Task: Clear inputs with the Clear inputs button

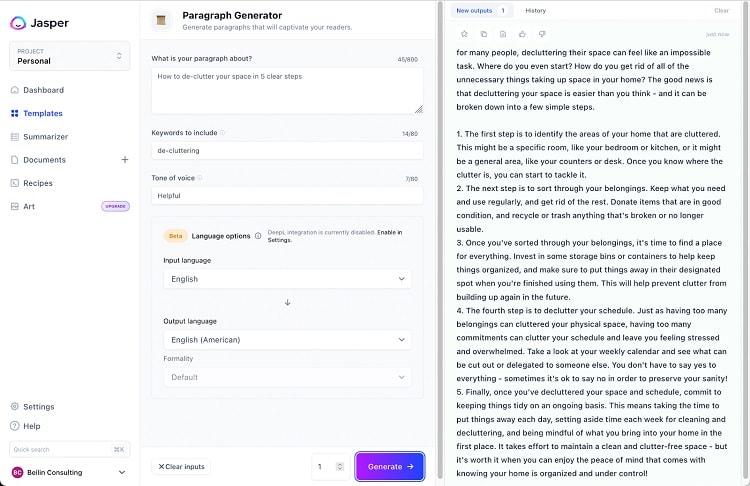Action: pos(181,466)
